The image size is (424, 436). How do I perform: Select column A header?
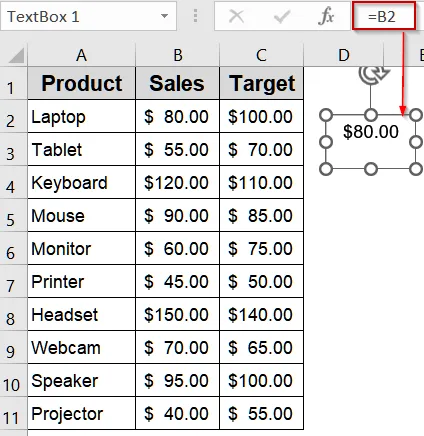pyautogui.click(x=82, y=55)
